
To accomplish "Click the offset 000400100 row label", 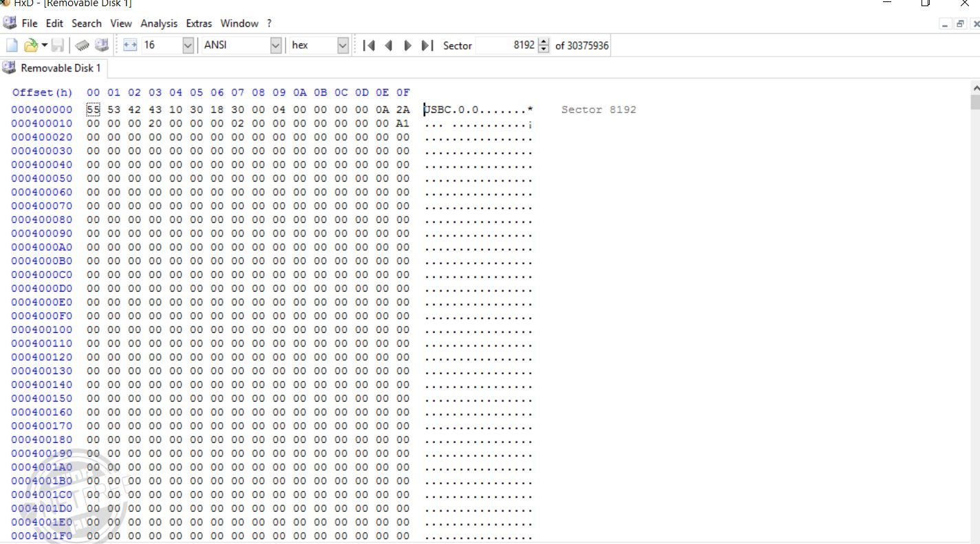I will pos(42,330).
